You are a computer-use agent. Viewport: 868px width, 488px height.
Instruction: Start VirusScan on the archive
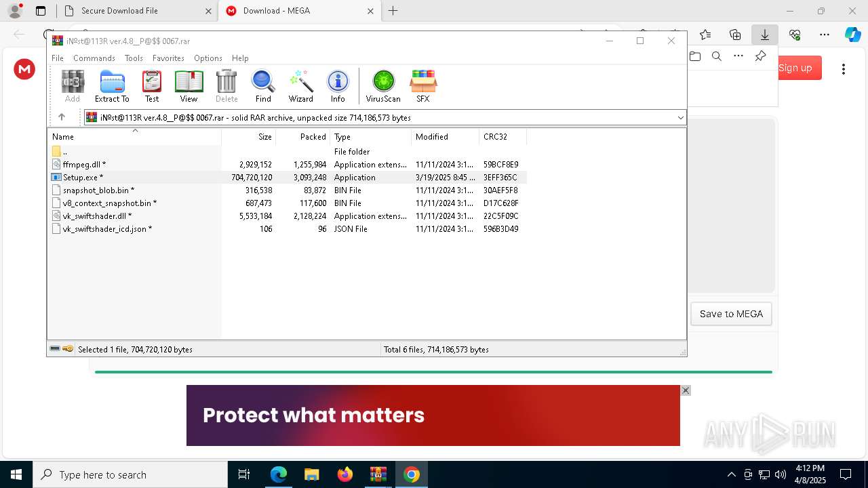[x=383, y=86]
